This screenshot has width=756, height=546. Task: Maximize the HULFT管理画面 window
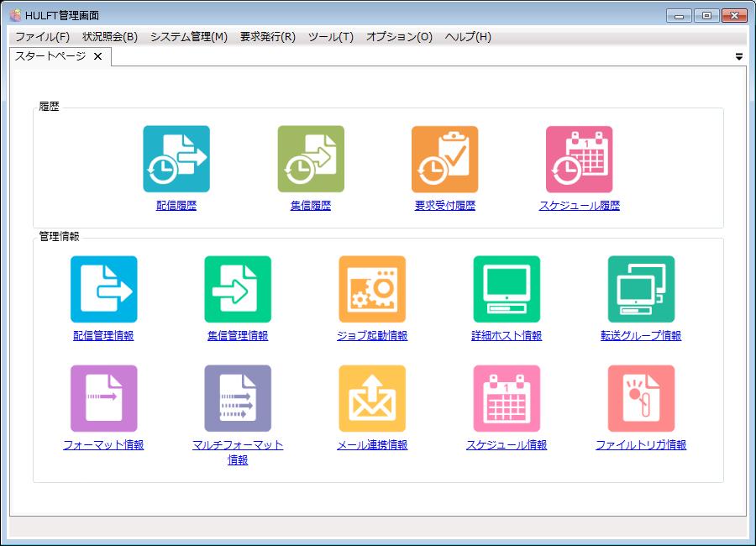pyautogui.click(x=706, y=16)
